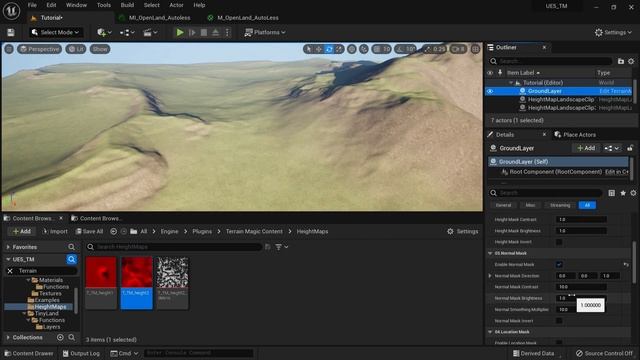Click the Normal Mask Contrast value slider
This screenshot has width=640, height=360.
click(581, 287)
